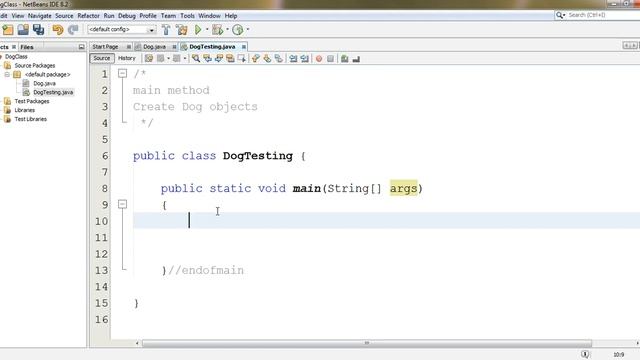Find previous occurrence icon in editor toolbar
Image resolution: width=640 pixels, height=360 pixels.
pyautogui.click(x=207, y=59)
